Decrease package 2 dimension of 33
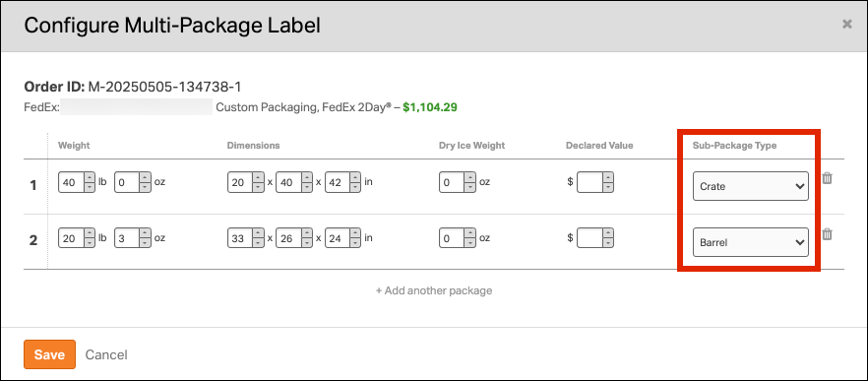The width and height of the screenshot is (868, 381). 259,243
